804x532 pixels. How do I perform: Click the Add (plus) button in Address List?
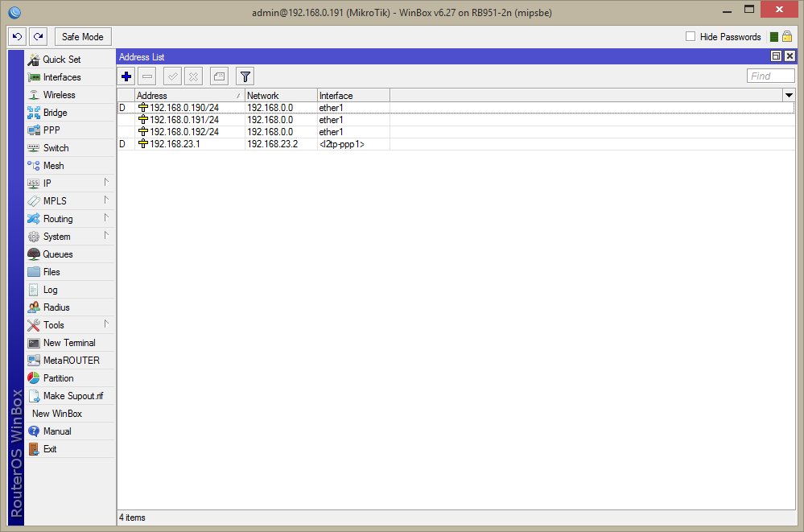[x=126, y=76]
